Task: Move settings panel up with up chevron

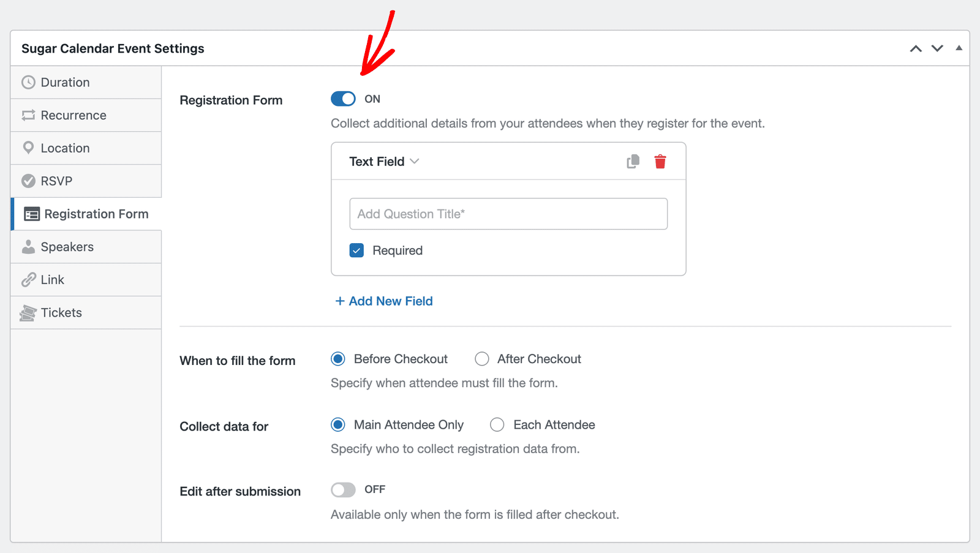Action: (x=916, y=48)
